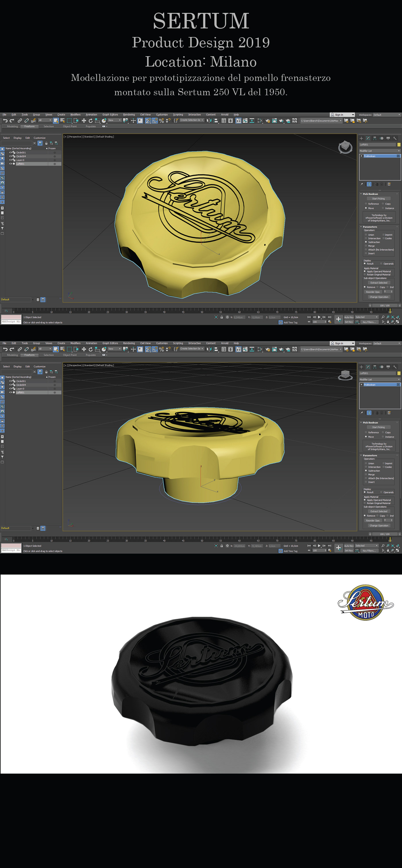This screenshot has width=402, height=868.
Task: Choose Operands display radio in the lower panel
Action: [381, 492]
